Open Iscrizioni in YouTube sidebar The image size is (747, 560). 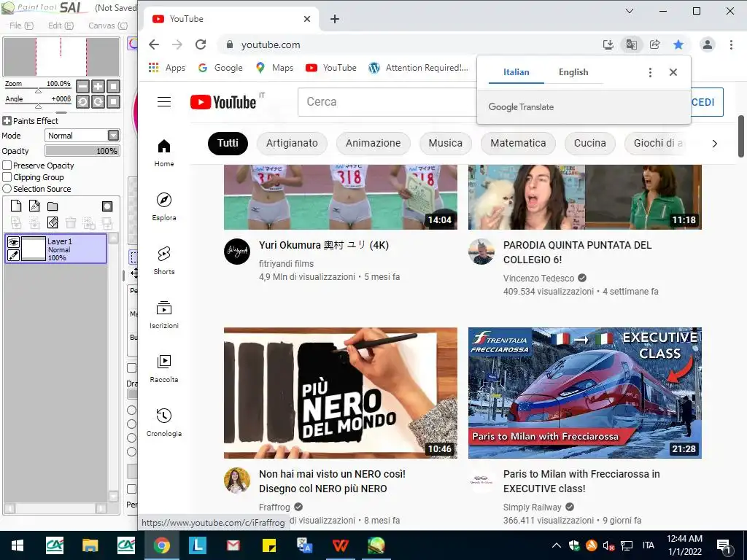click(164, 314)
